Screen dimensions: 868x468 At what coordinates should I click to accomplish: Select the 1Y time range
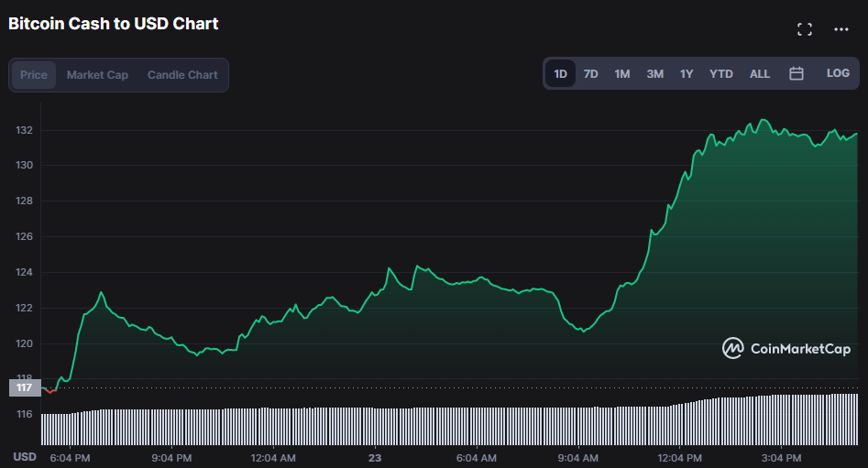pyautogui.click(x=687, y=73)
